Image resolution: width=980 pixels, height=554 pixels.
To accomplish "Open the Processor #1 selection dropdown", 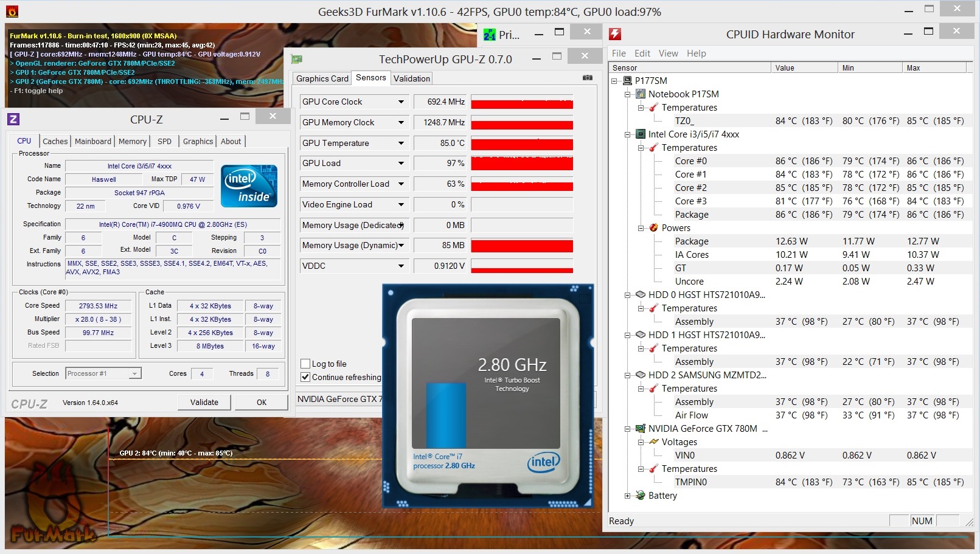I will 135,373.
